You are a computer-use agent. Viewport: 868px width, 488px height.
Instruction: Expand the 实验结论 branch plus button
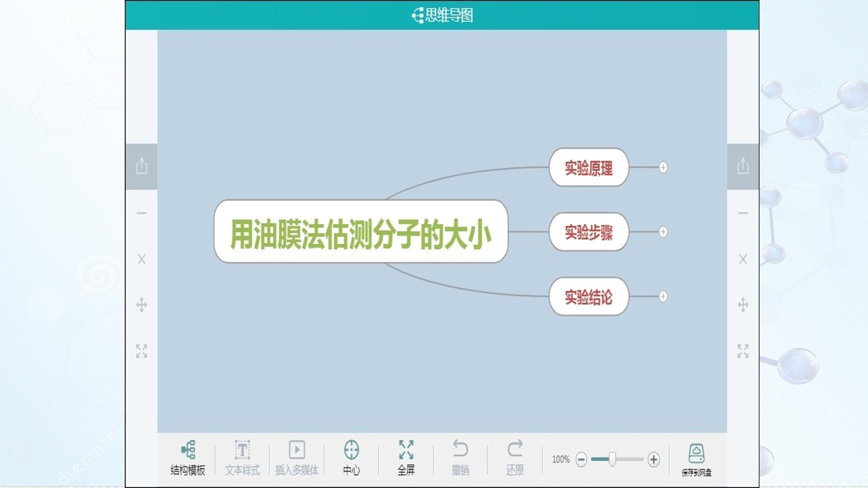(x=663, y=296)
